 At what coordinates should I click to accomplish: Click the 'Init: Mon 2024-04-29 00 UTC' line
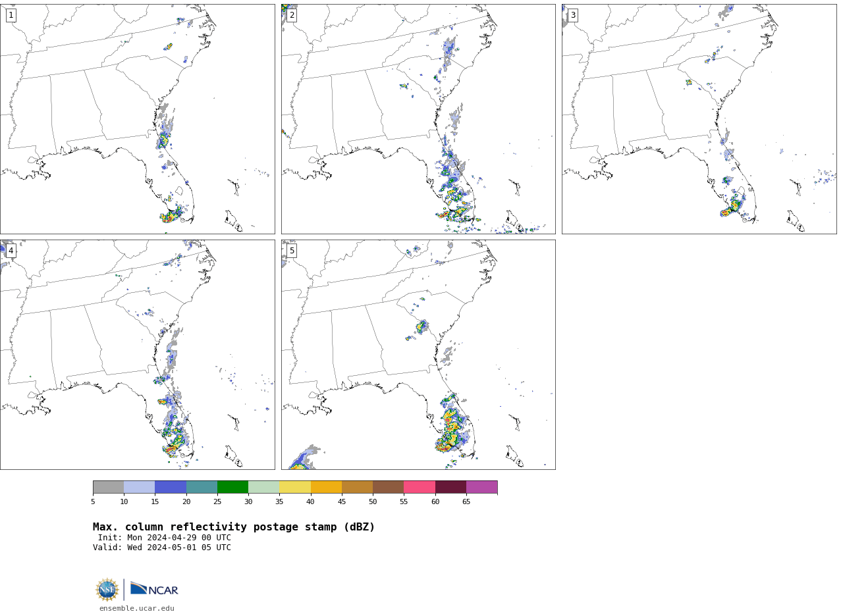pyautogui.click(x=165, y=538)
